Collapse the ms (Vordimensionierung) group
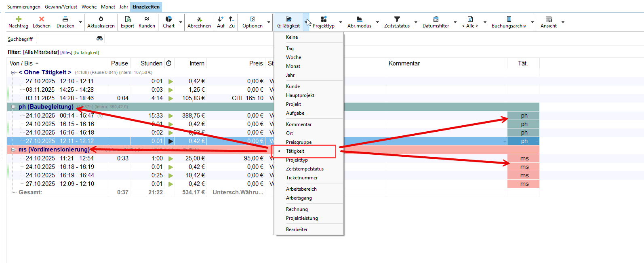The image size is (644, 263). click(x=13, y=149)
